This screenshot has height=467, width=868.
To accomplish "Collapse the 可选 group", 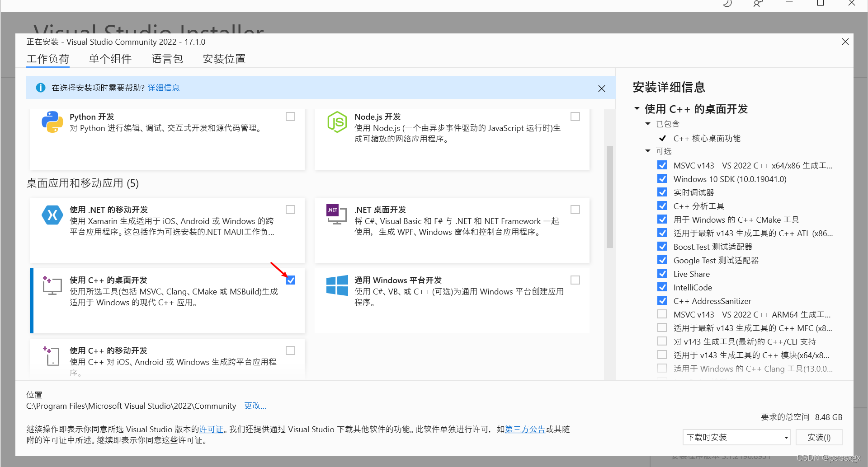I will tap(648, 151).
